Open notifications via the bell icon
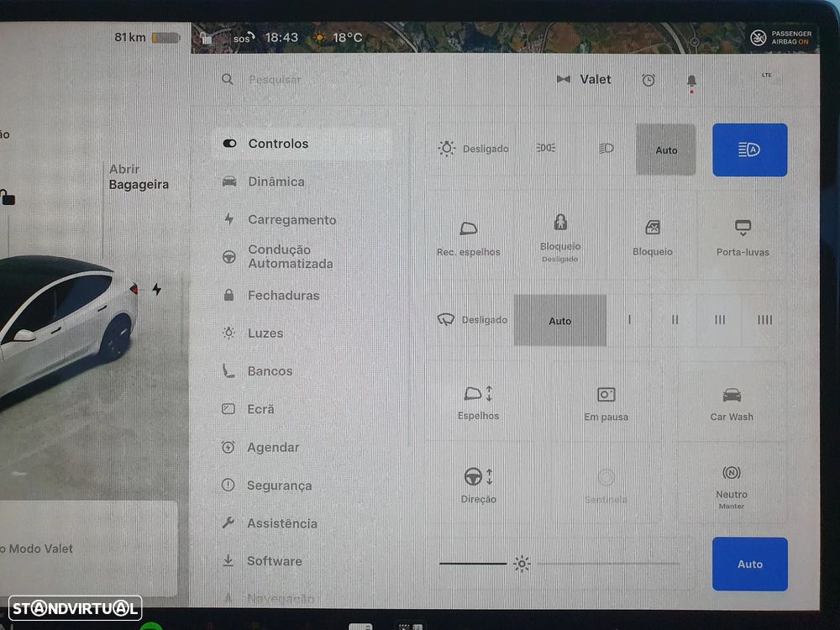The image size is (840, 630). pyautogui.click(x=691, y=81)
